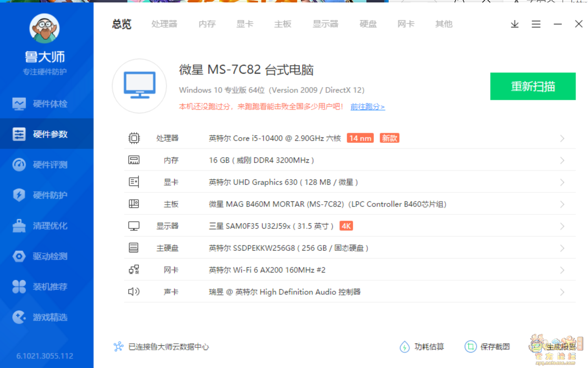Open 硬件体检 in sidebar

coord(47,104)
